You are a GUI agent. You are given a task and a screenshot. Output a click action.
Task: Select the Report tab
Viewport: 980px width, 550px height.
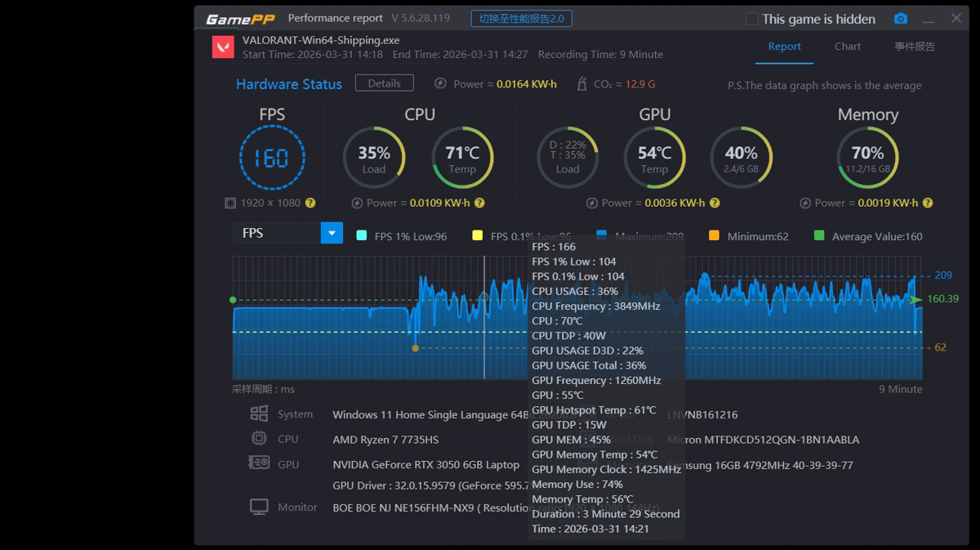[x=784, y=47]
